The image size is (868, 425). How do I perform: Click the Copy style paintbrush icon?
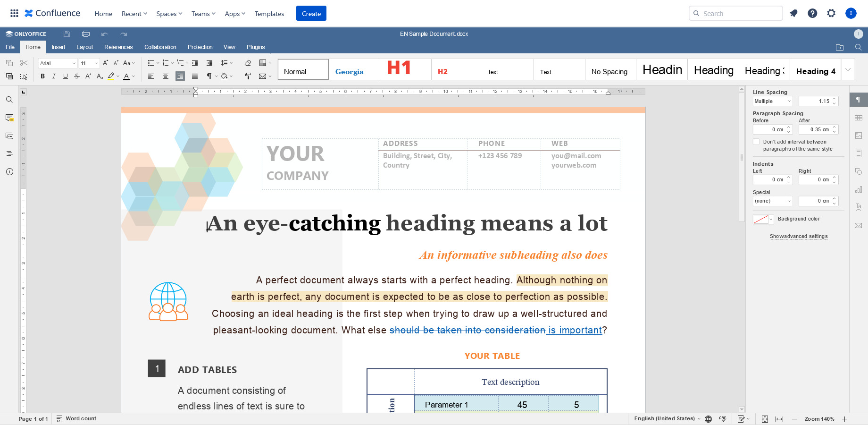point(248,76)
